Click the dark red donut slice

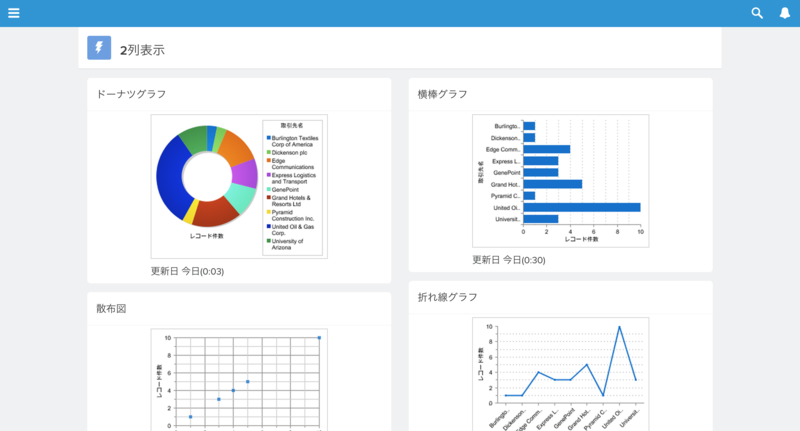(x=217, y=212)
